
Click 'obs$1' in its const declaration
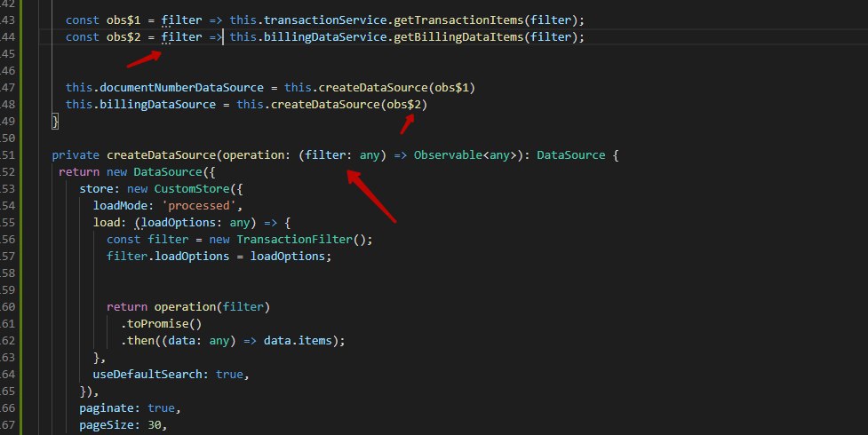point(123,20)
